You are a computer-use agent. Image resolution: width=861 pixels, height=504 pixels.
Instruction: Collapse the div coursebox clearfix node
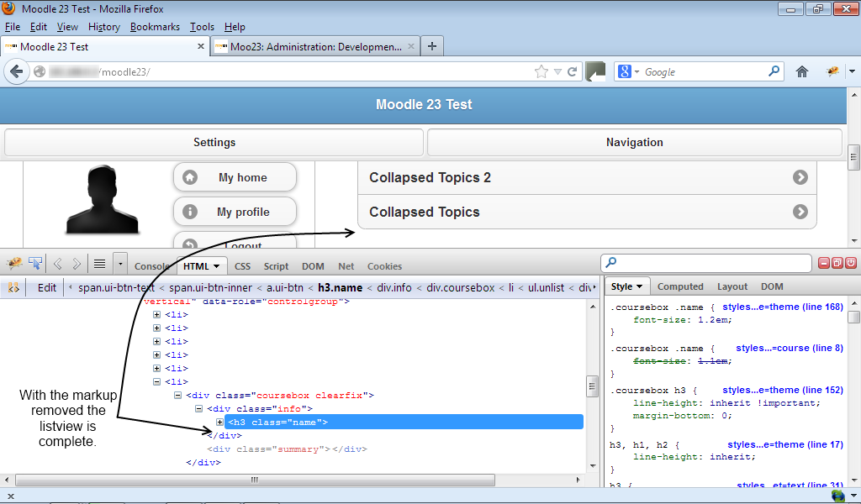(178, 396)
